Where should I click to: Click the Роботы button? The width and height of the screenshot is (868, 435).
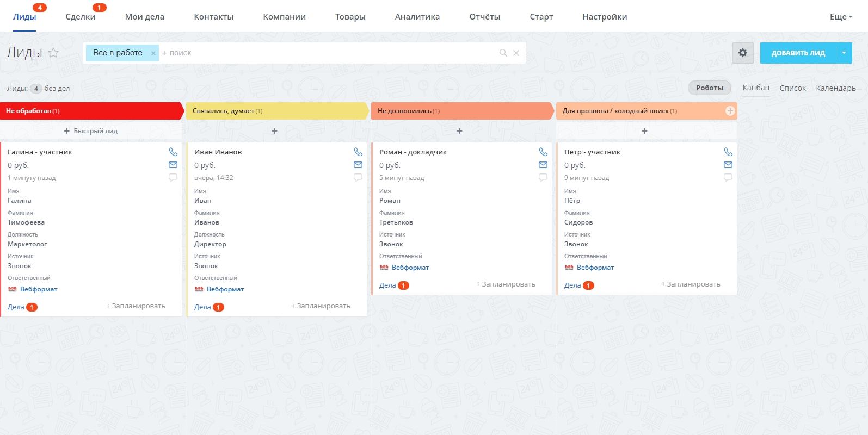pos(709,88)
